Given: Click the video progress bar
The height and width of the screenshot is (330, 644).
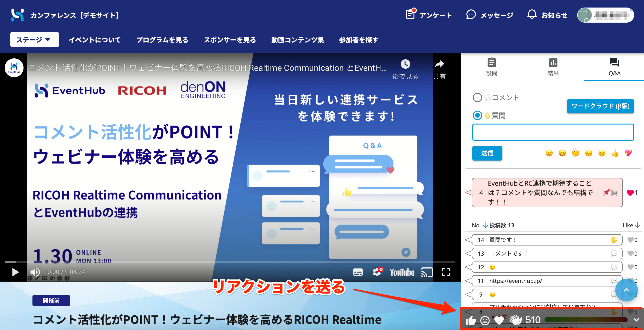Looking at the screenshot, I should click(x=230, y=262).
